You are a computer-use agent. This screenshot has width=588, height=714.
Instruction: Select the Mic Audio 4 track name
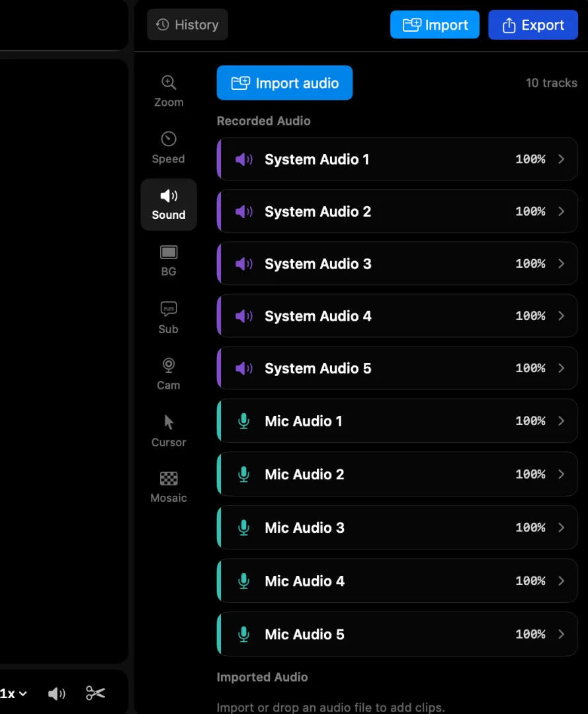tap(305, 581)
